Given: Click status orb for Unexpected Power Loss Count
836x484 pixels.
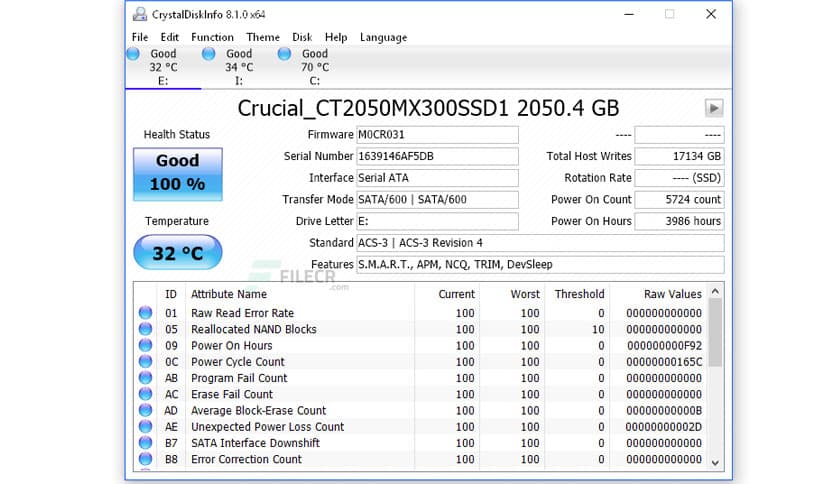Looking at the screenshot, I should [145, 426].
